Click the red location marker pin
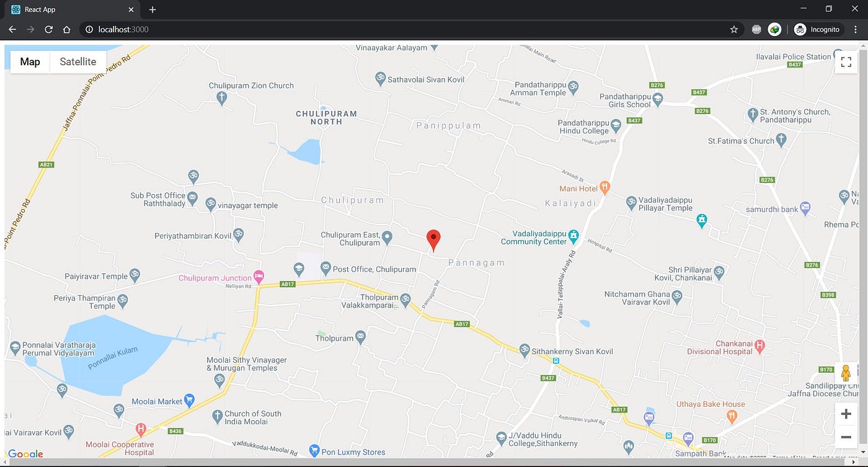 coord(434,240)
